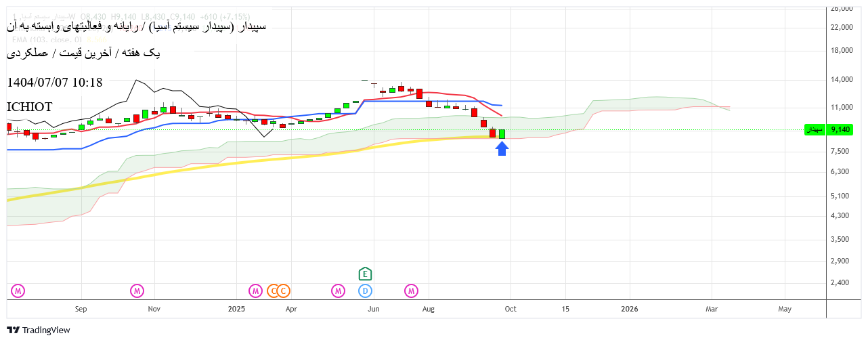Click the Oct label on the time axis
Screen dimensions: 868x342
tap(511, 309)
